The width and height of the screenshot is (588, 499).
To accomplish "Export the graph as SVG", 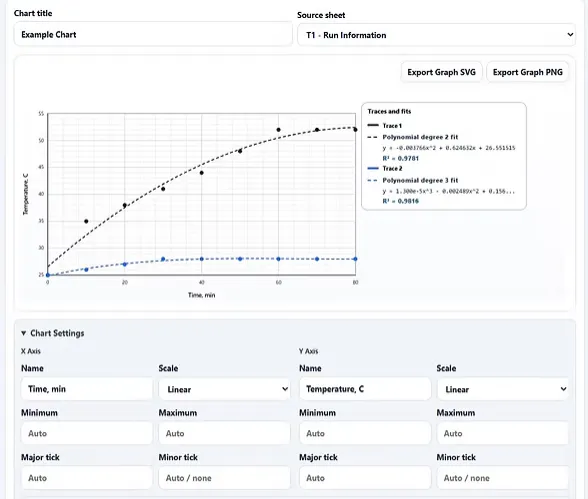I will (441, 72).
